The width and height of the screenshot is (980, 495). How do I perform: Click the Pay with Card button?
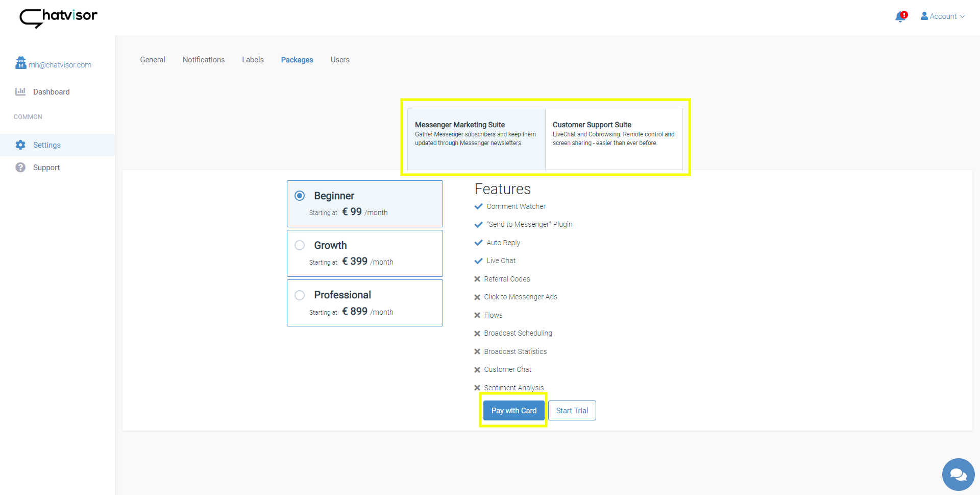(513, 411)
